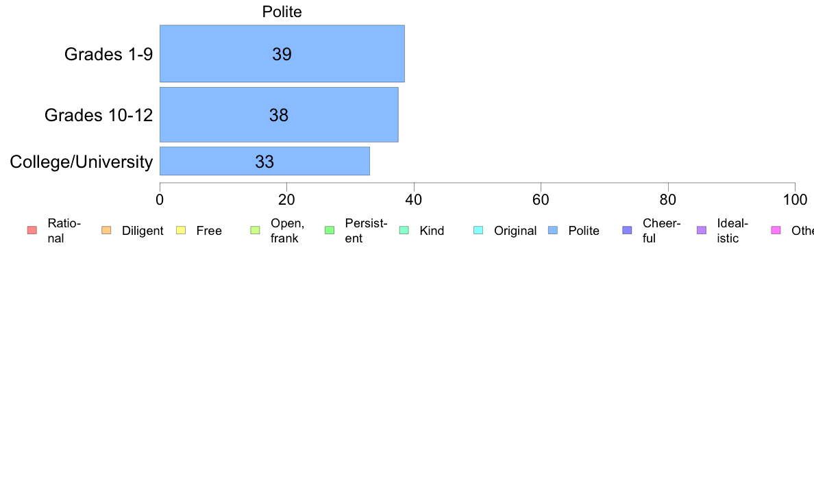Click the Polite legend color swatch

(552, 230)
